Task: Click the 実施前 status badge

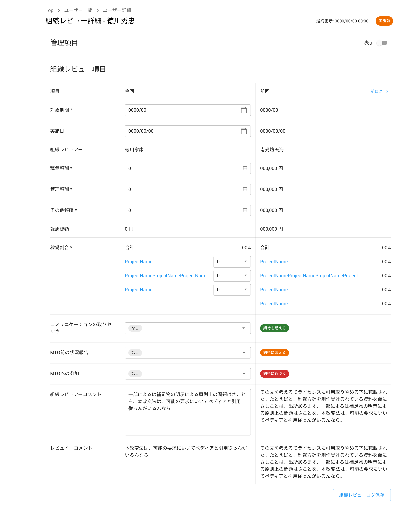Action: point(384,21)
